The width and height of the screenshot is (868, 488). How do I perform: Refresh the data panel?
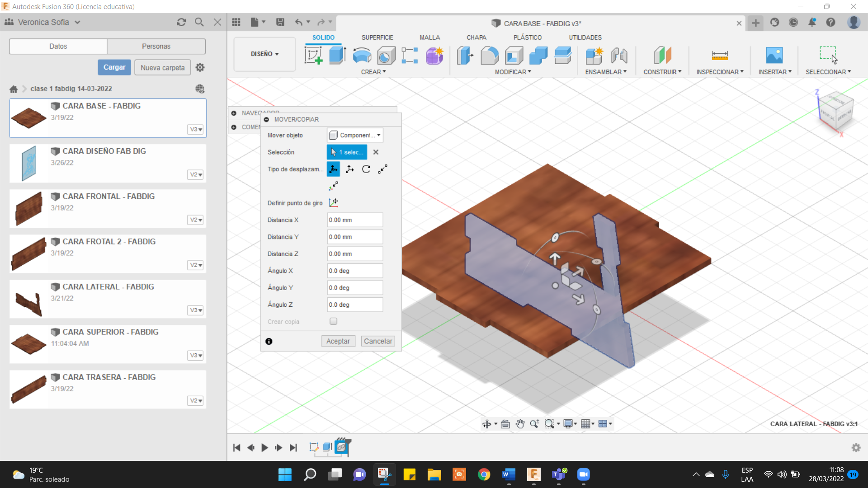coord(181,22)
